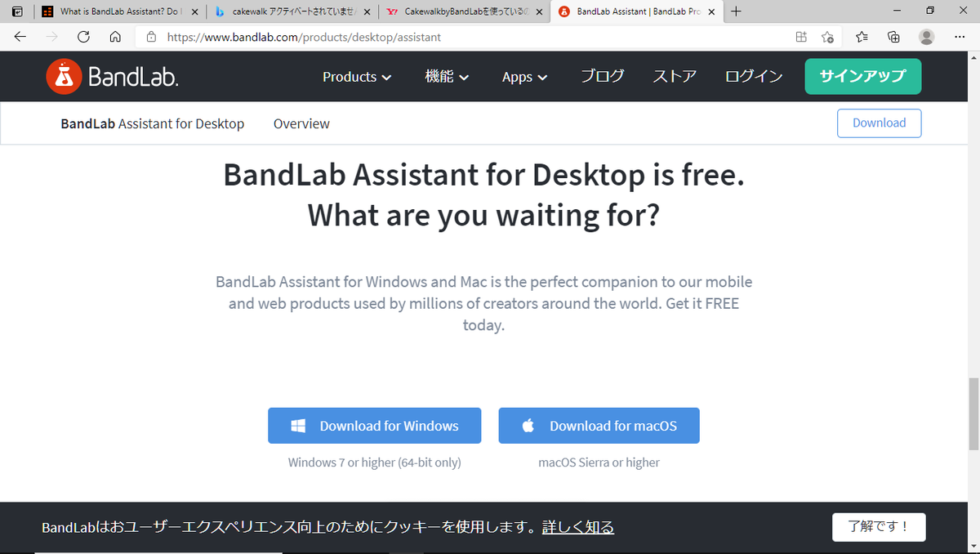Screen dimensions: 980x554
Task: Click the outlined Download button in the sub-navigation bar
Action: 880,123
